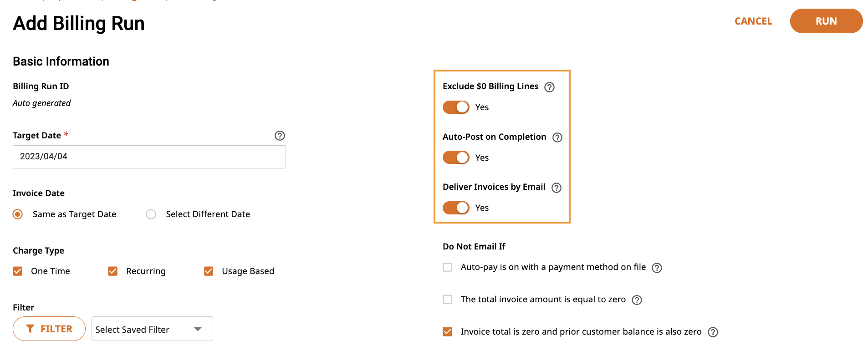The height and width of the screenshot is (346, 868).
Task: Turn off Exclude $0 Billing Lines toggle
Action: (456, 107)
